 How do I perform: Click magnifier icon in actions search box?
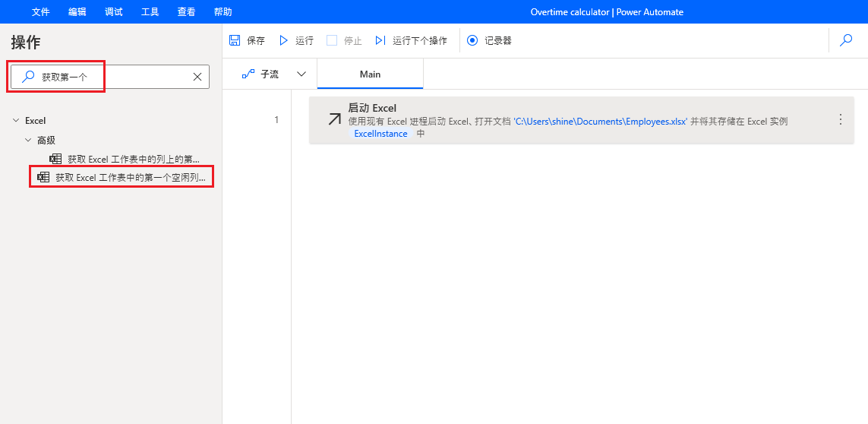pyautogui.click(x=27, y=77)
